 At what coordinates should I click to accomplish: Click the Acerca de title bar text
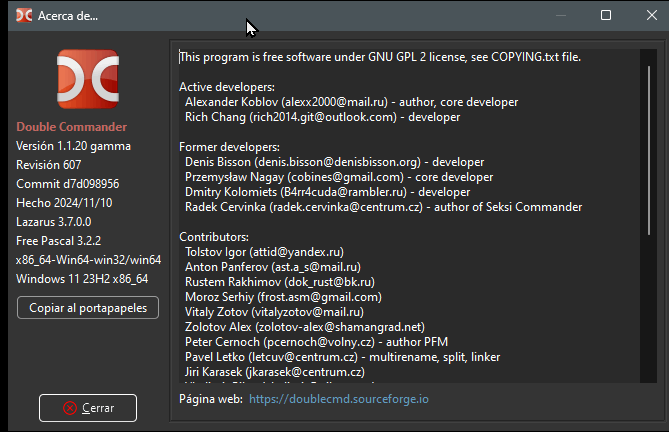coord(68,16)
